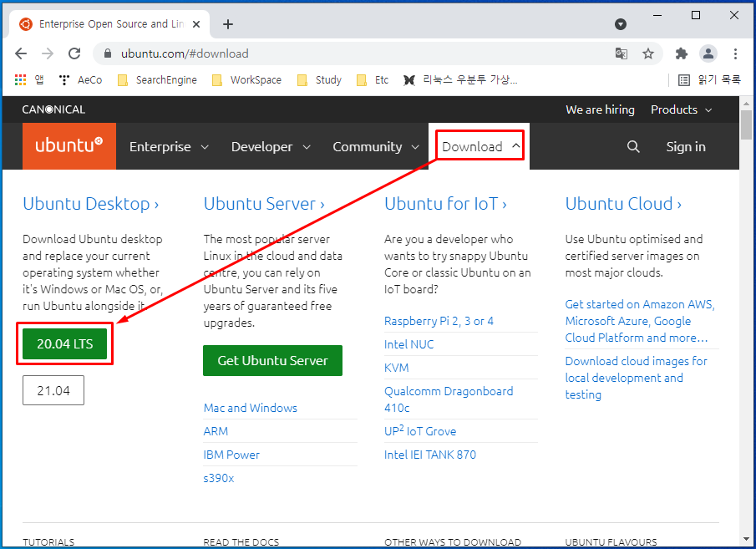This screenshot has width=756, height=549.
Task: Open the IBM Power link
Action: click(x=231, y=455)
